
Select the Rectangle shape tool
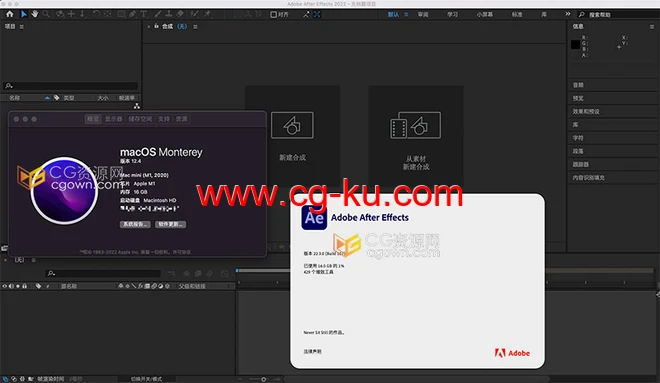[121, 14]
